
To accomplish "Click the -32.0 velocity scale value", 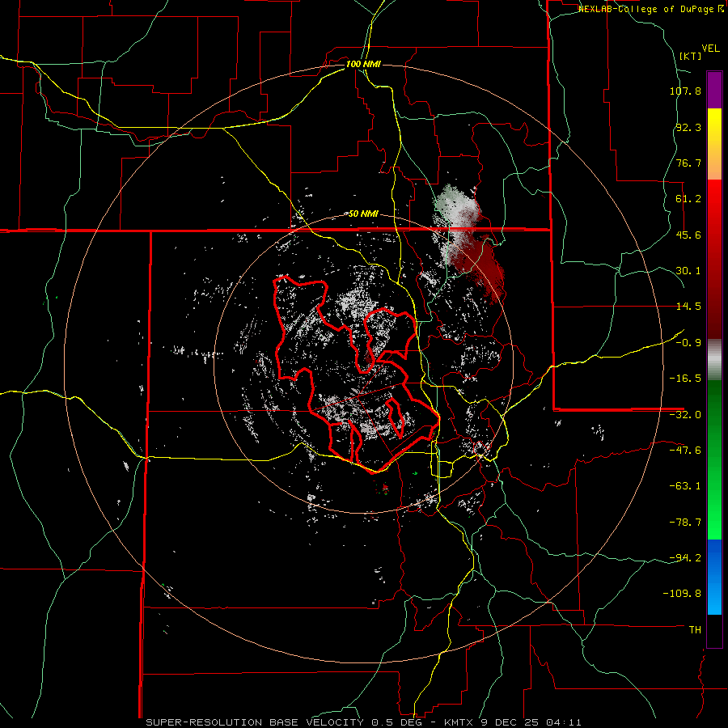I will click(x=685, y=415).
